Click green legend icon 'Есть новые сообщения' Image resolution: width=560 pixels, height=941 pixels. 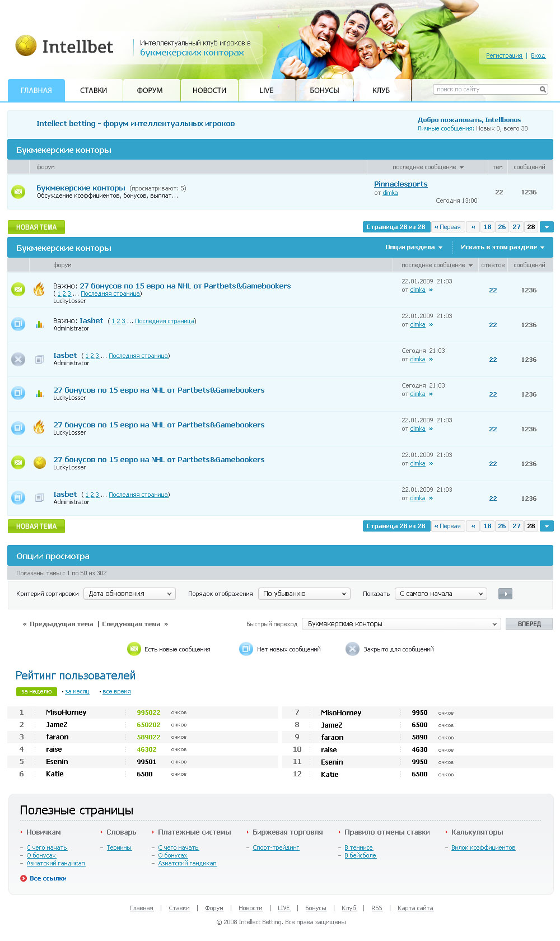(134, 649)
